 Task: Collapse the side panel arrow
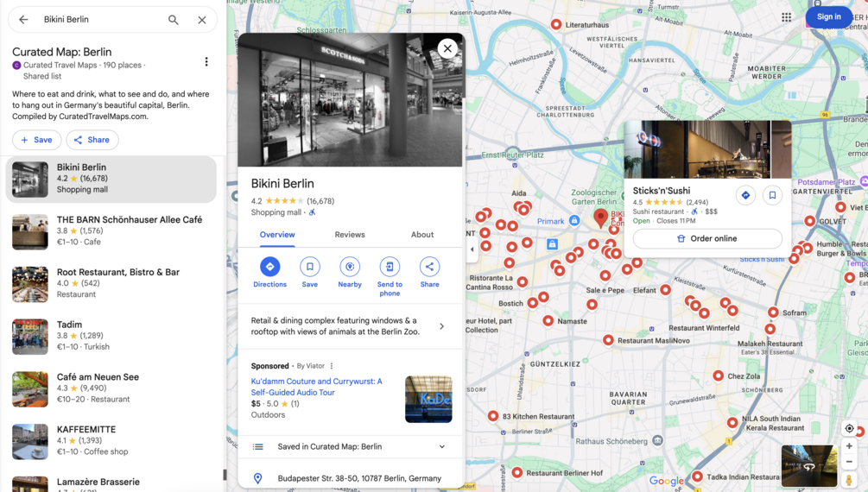[472, 249]
